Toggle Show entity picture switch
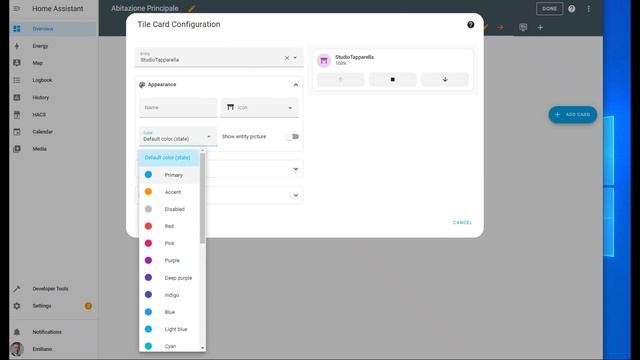This screenshot has height=360, width=640. click(x=293, y=137)
